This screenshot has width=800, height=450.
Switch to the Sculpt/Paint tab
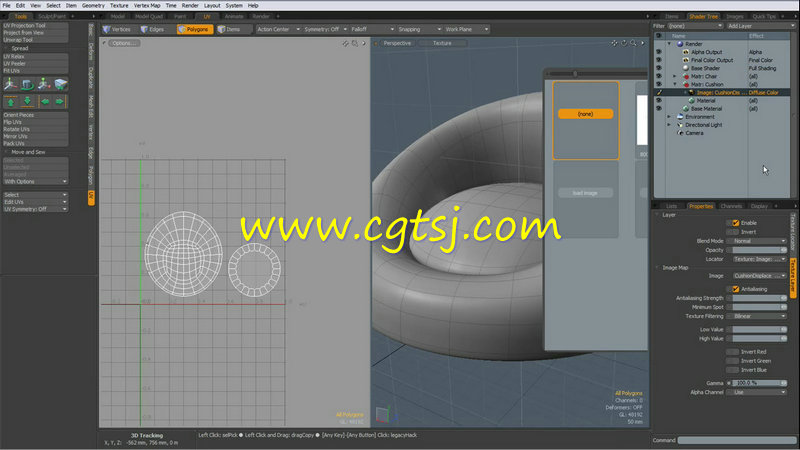[x=52, y=16]
